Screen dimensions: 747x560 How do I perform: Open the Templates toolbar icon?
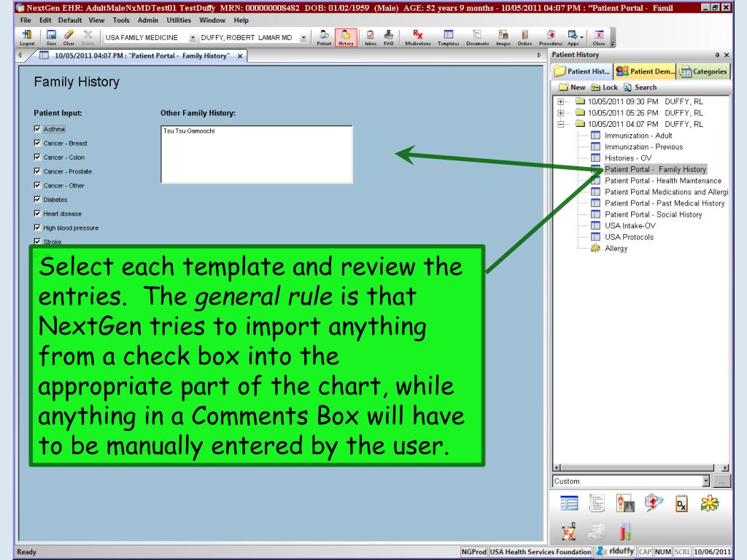click(x=449, y=37)
